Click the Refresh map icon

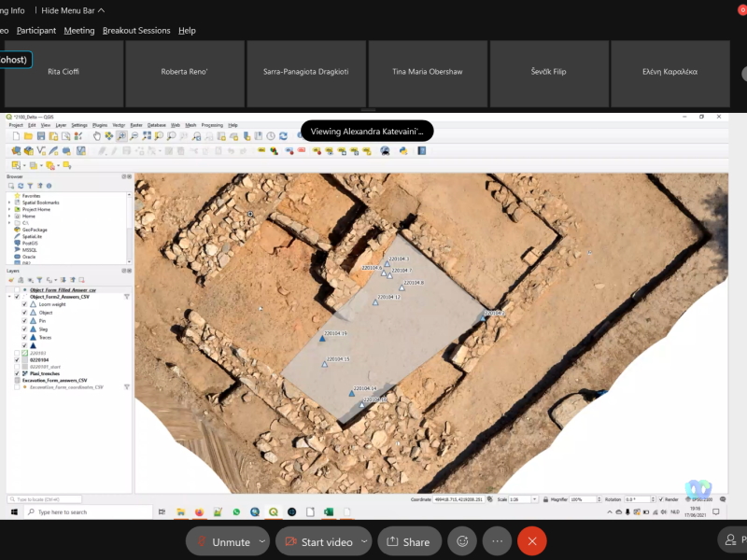click(x=284, y=136)
